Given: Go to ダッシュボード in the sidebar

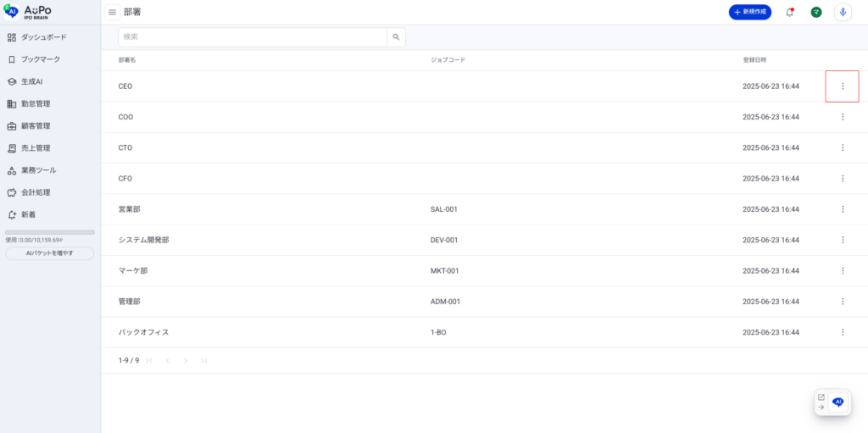Looking at the screenshot, I should (x=43, y=37).
